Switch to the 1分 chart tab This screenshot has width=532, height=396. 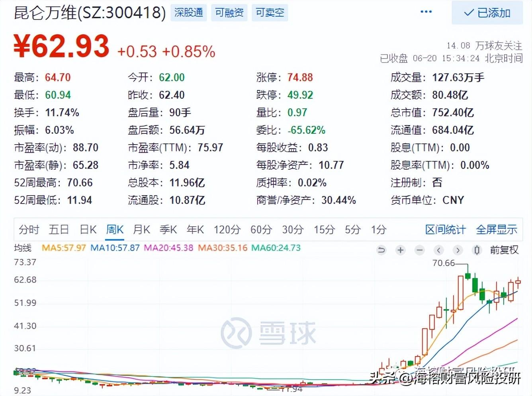[x=379, y=230]
